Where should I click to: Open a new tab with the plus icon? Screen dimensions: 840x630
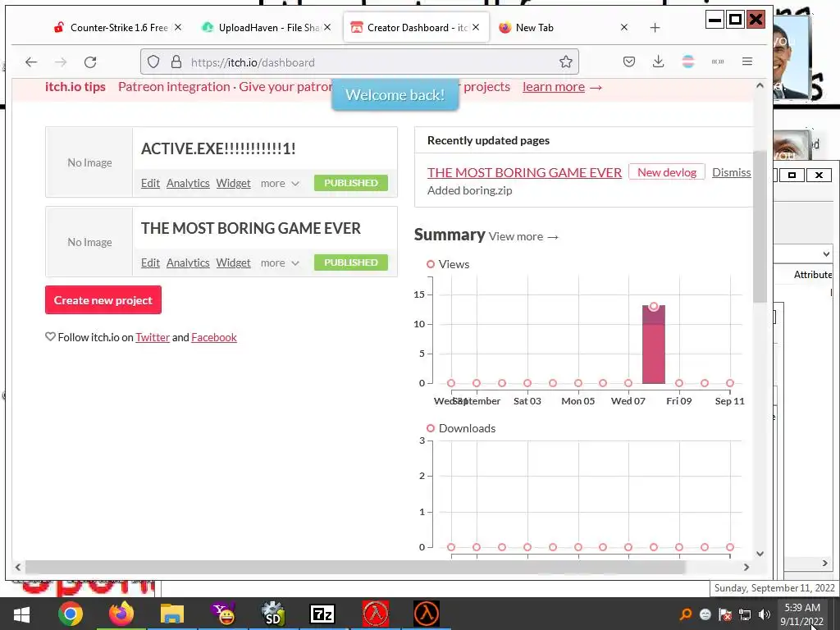[655, 28]
